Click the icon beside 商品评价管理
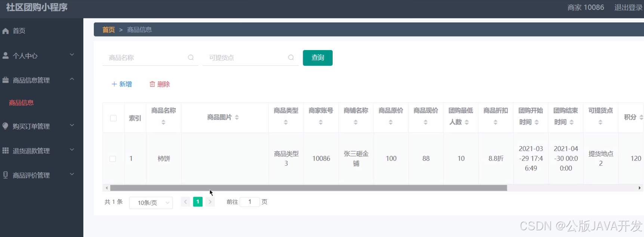Image resolution: width=644 pixels, height=237 pixels. (6, 175)
